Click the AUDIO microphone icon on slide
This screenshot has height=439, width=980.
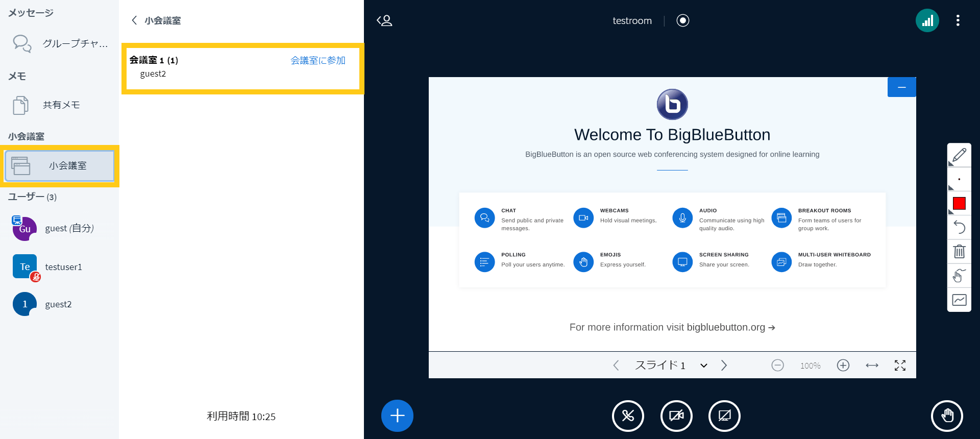click(x=682, y=218)
